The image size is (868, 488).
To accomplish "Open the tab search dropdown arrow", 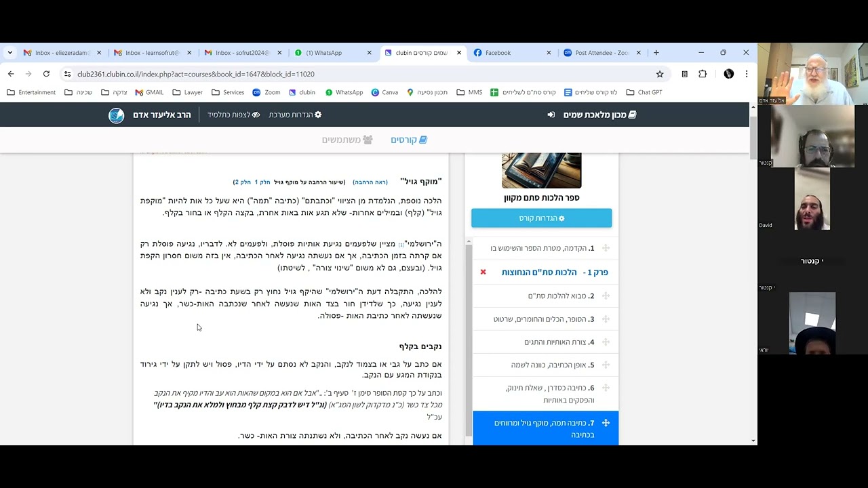I will click(9, 52).
